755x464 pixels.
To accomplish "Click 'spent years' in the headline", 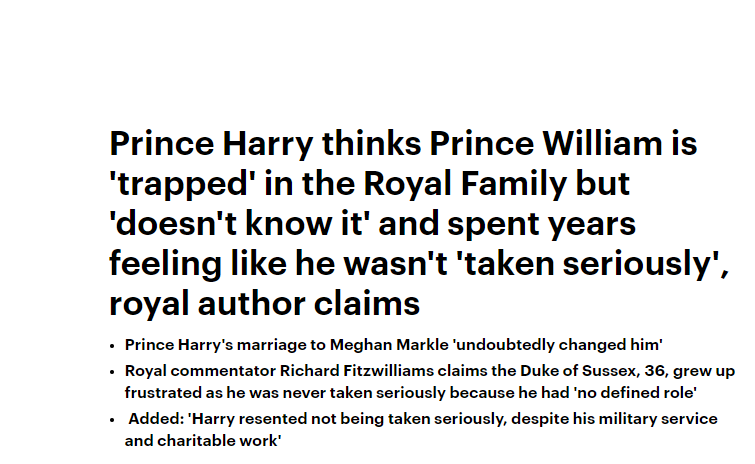I will point(541,225).
